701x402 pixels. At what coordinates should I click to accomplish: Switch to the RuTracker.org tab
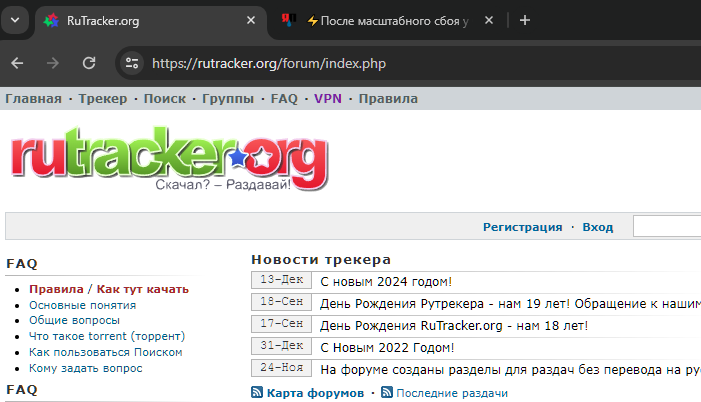151,21
